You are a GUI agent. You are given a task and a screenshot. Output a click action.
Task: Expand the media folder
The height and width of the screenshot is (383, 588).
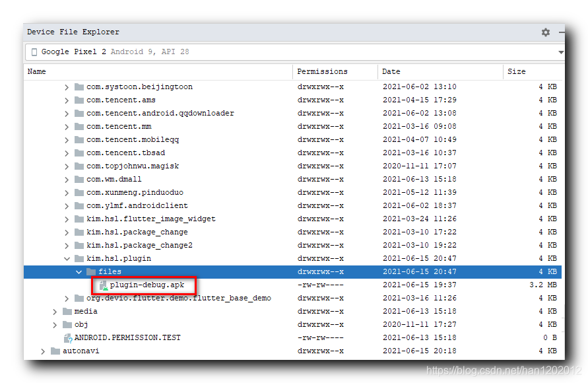(x=55, y=311)
